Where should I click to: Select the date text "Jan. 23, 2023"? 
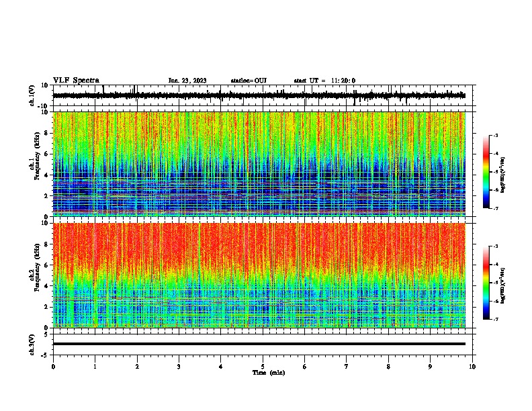coord(187,81)
